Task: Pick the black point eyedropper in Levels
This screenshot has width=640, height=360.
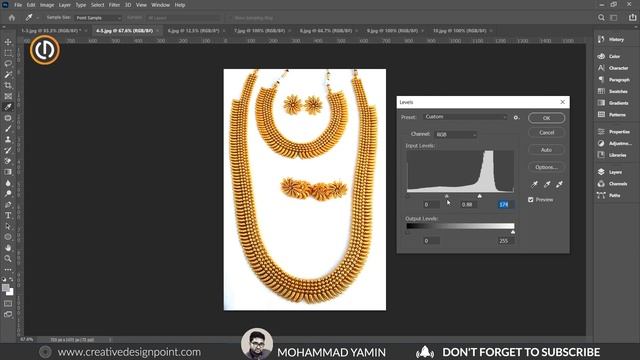Action: (534, 184)
